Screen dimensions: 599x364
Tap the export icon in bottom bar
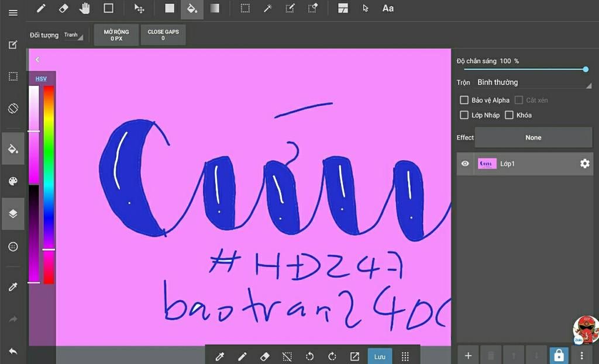(x=355, y=357)
